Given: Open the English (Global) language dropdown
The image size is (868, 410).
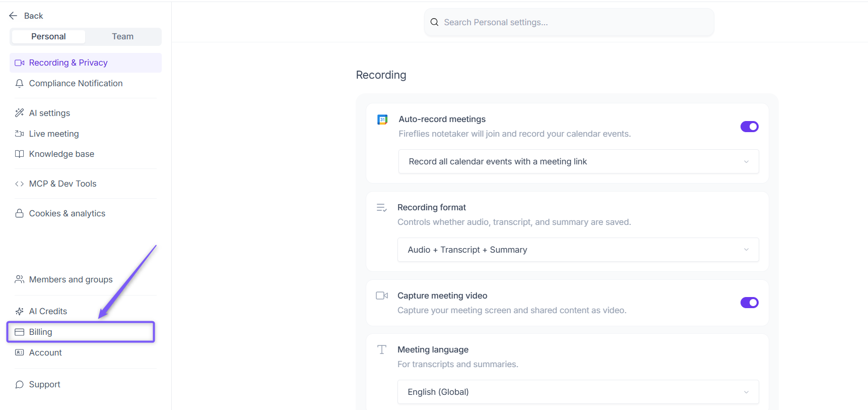Looking at the screenshot, I should tap(578, 392).
